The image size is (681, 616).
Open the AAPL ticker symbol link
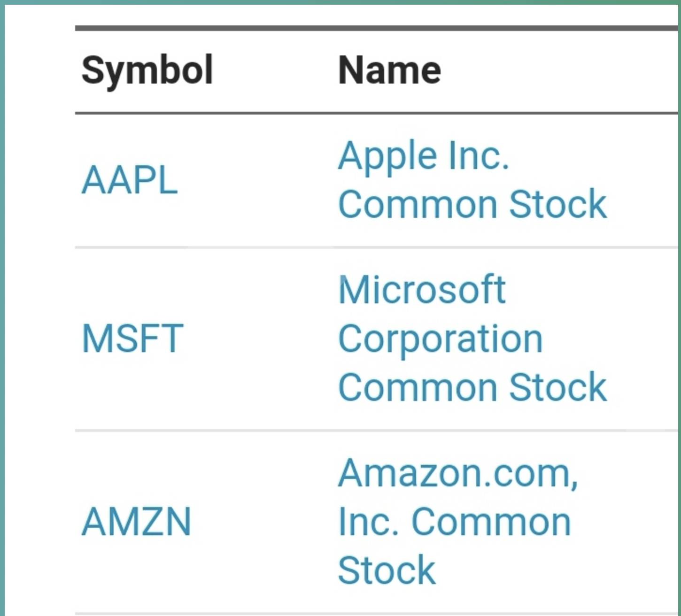(x=130, y=180)
